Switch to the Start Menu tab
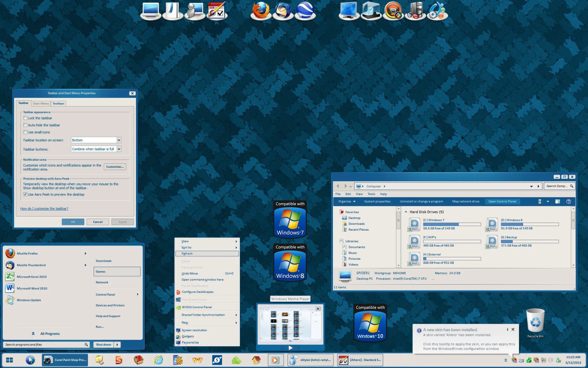 41,104
